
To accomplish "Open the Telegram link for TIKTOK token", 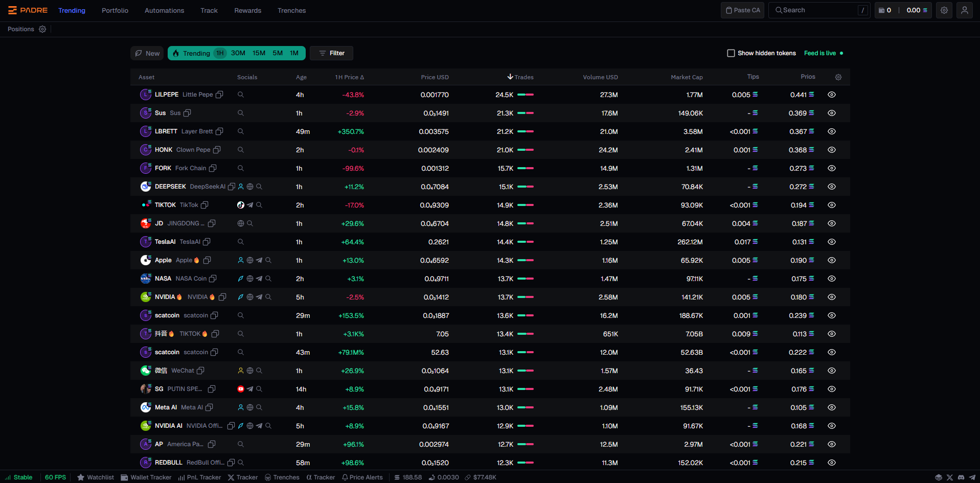I will point(250,205).
